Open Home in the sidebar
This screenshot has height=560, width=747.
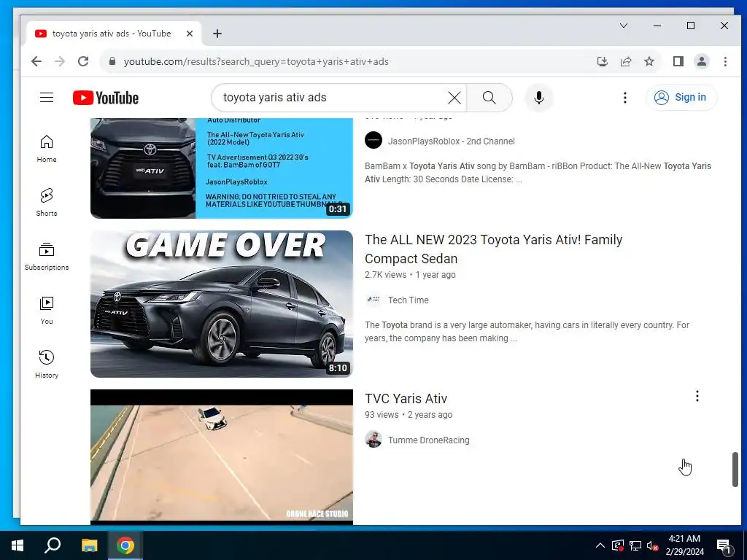click(x=47, y=149)
